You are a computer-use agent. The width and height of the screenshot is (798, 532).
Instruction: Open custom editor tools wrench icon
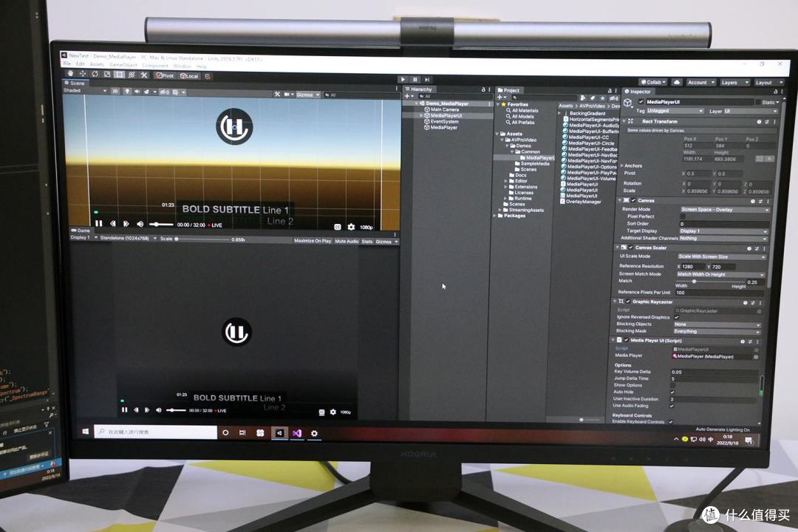[x=144, y=75]
